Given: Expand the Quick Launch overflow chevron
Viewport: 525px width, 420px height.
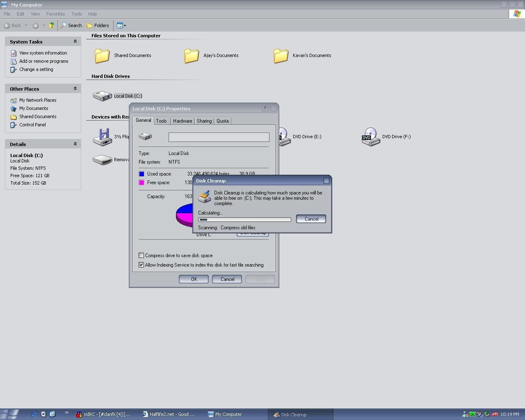Looking at the screenshot, I should pos(66,413).
